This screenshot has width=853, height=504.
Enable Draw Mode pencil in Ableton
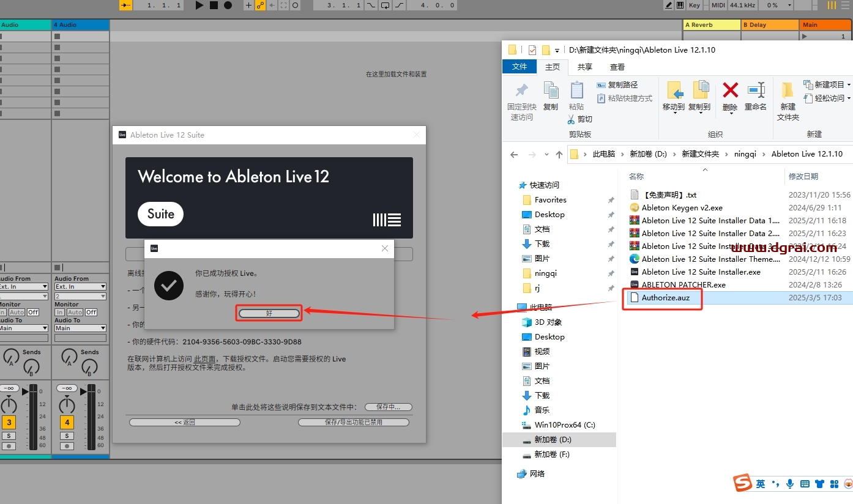pos(669,5)
